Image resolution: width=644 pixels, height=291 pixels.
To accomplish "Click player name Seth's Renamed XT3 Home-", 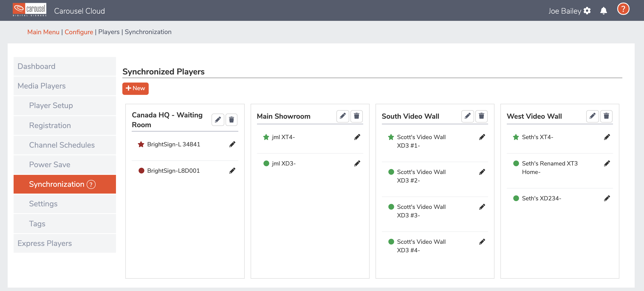I will (550, 168).
